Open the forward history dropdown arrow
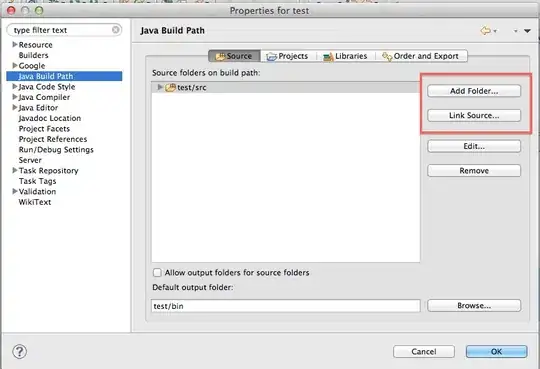This screenshot has width=540, height=369. 516,31
